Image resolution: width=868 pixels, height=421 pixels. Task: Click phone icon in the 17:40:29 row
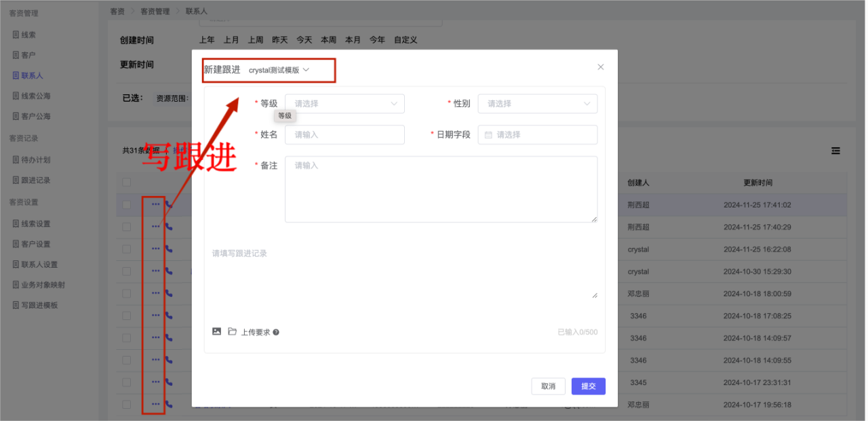pyautogui.click(x=169, y=226)
